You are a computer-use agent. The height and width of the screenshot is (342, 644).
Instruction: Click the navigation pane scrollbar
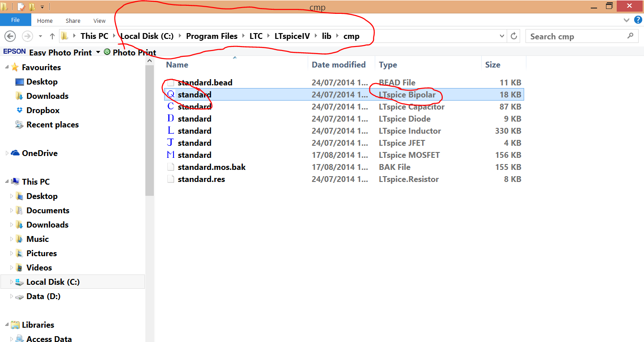[x=149, y=130]
